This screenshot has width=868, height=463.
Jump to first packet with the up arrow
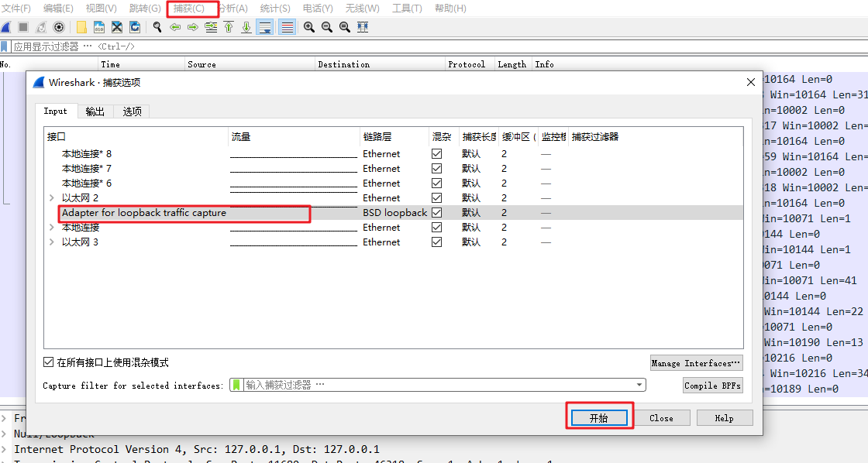229,27
